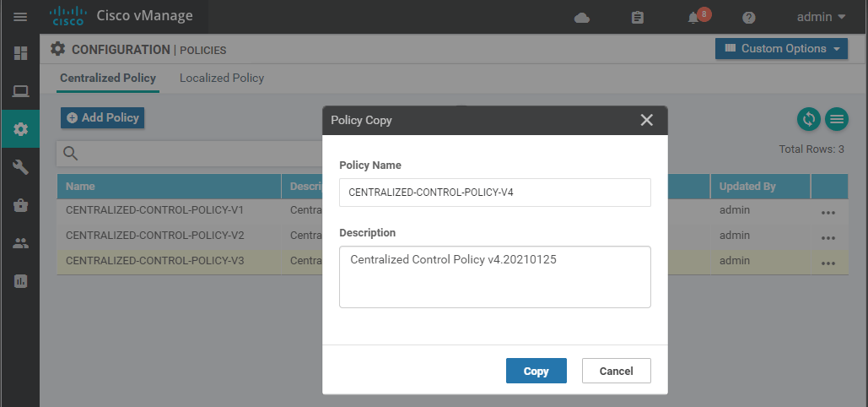Select the Configuration gear in sidebar

tap(20, 129)
